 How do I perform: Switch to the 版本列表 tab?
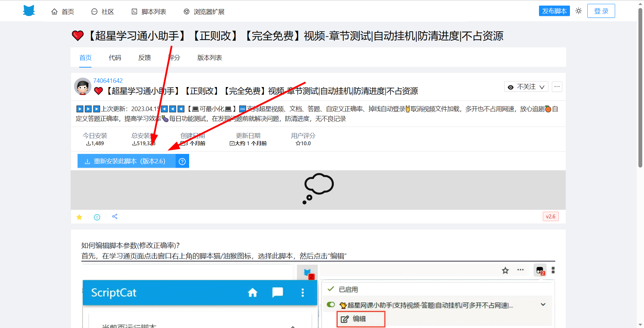tap(210, 57)
